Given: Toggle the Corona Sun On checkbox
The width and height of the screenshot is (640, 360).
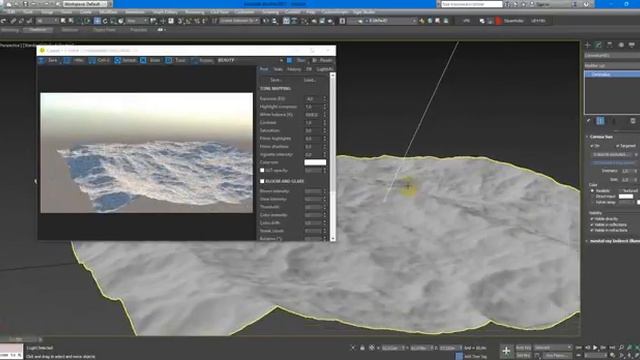Looking at the screenshot, I should pyautogui.click(x=592, y=146).
